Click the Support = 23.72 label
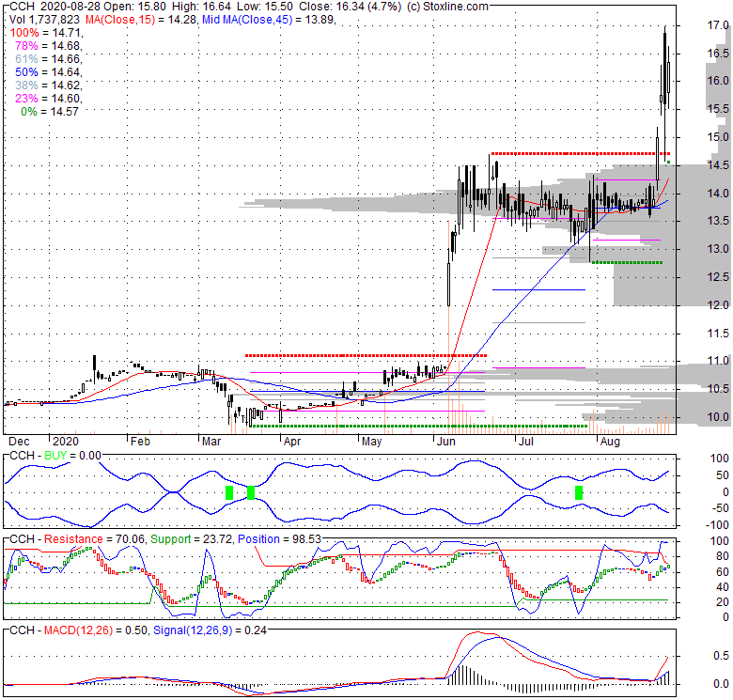This screenshot has height=700, width=733. click(x=191, y=538)
